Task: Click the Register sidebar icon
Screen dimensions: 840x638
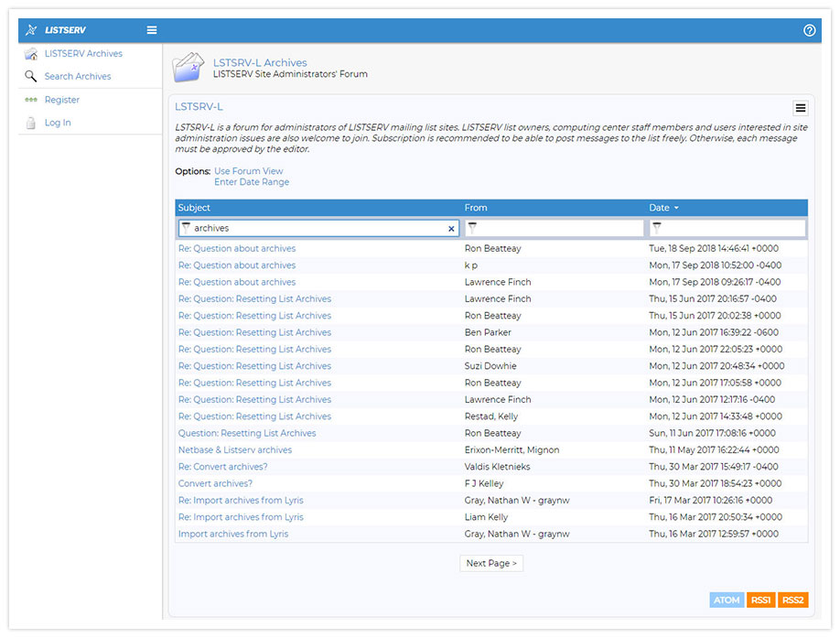Action: [31, 100]
